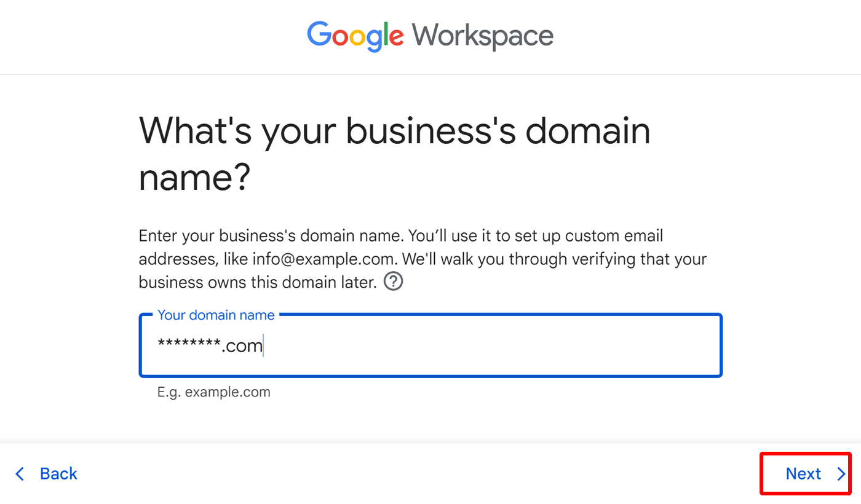
Task: Click the 'E.g. example.com' hint text
Action: [x=214, y=392]
